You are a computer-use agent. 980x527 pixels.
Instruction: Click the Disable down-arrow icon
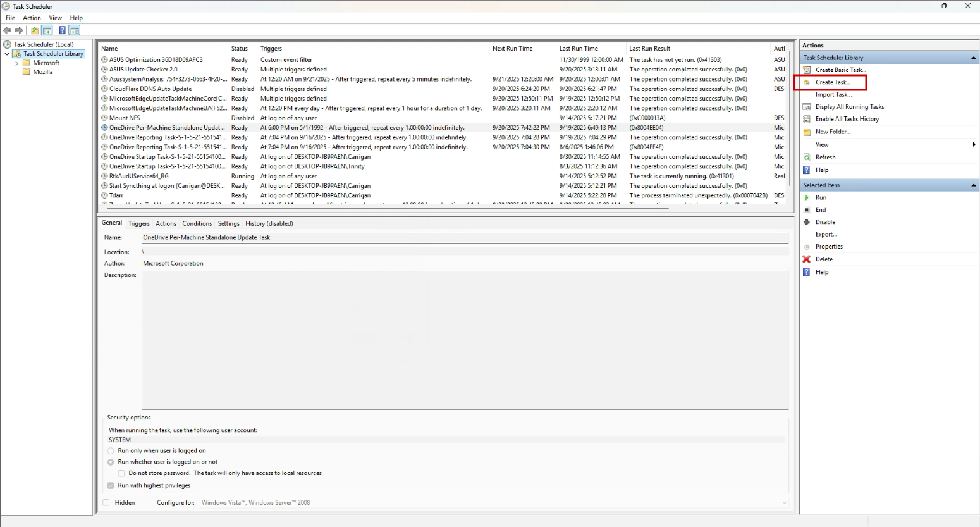(807, 222)
